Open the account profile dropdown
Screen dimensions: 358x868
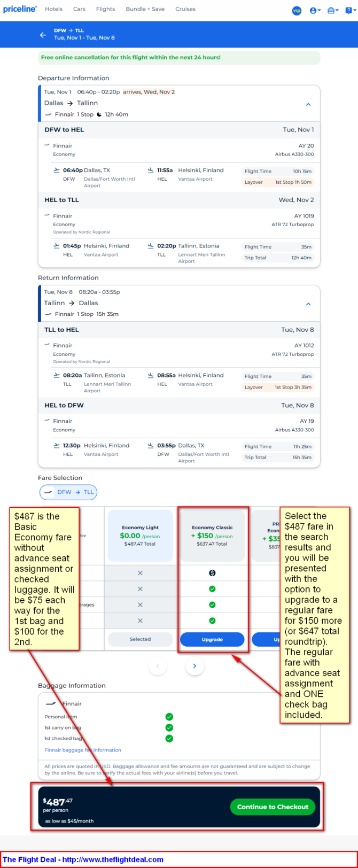315,11
